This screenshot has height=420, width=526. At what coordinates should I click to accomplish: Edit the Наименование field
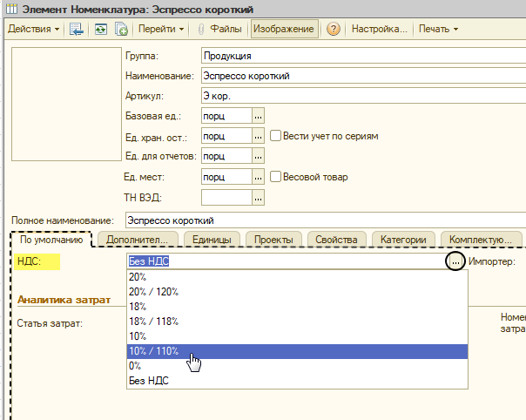pyautogui.click(x=363, y=76)
